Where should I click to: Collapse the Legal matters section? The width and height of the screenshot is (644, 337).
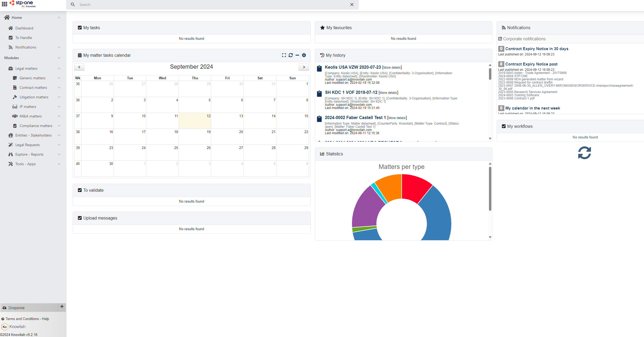tap(59, 68)
